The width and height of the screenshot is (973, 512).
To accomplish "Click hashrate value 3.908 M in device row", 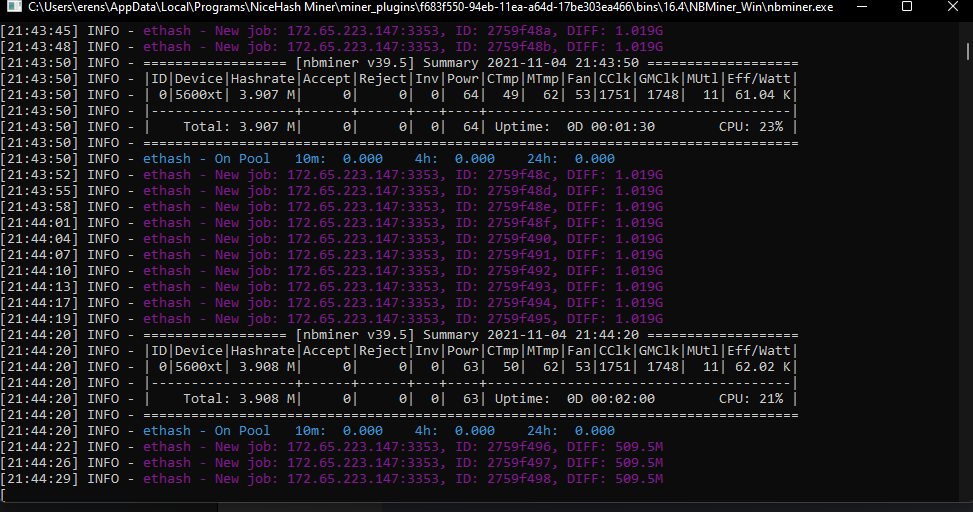I will point(267,367).
